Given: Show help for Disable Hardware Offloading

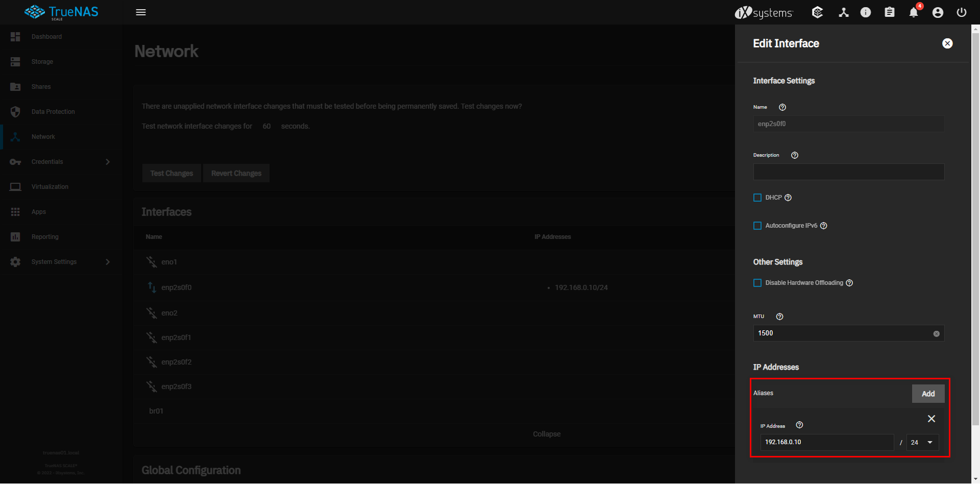Looking at the screenshot, I should (x=849, y=283).
